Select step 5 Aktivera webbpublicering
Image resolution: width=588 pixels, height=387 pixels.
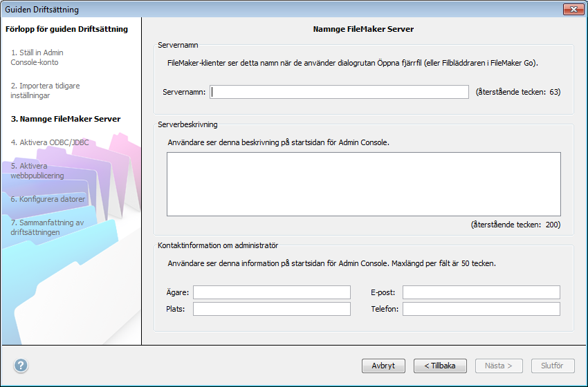[x=37, y=171]
